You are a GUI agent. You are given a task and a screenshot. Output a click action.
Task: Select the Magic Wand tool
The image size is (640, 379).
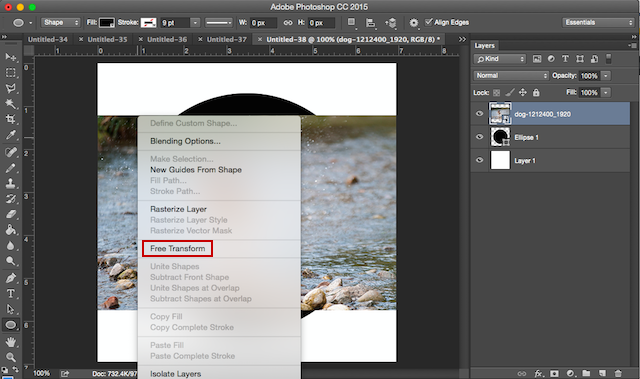(11, 104)
